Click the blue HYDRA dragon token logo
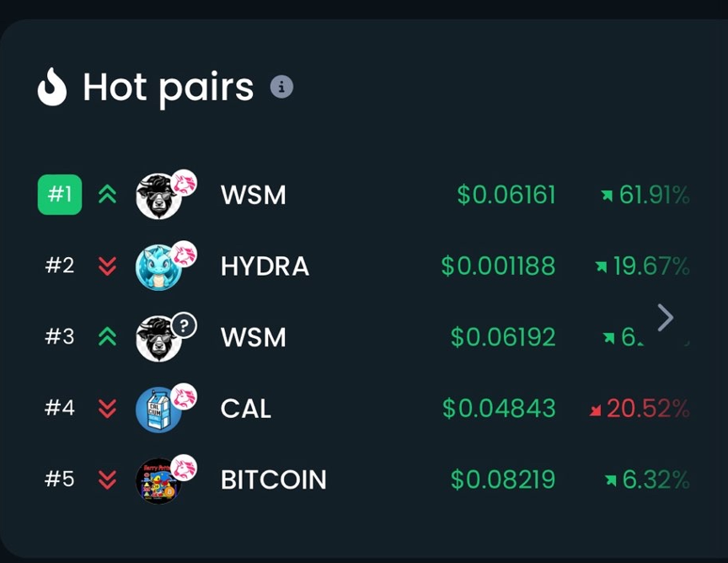This screenshot has height=563, width=728. pyautogui.click(x=158, y=268)
